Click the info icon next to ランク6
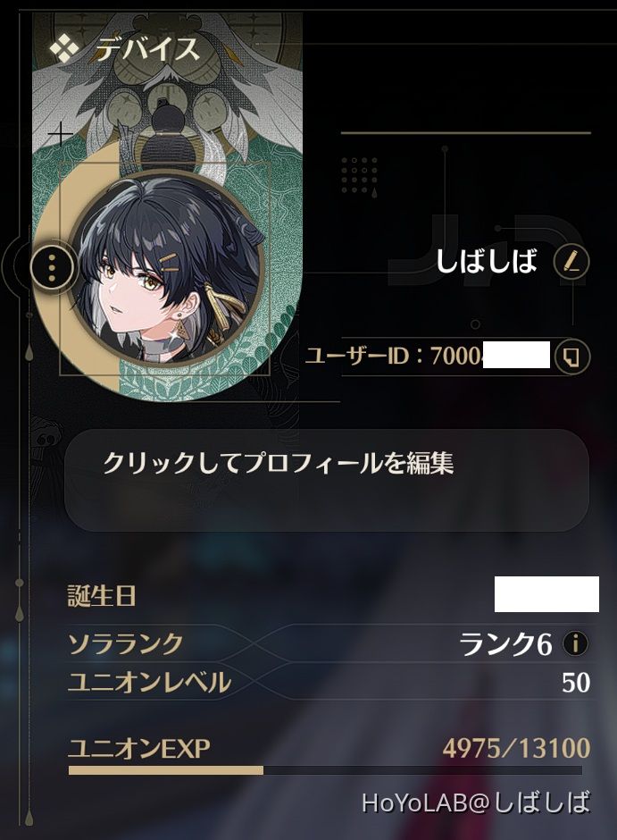The image size is (617, 840). [576, 643]
